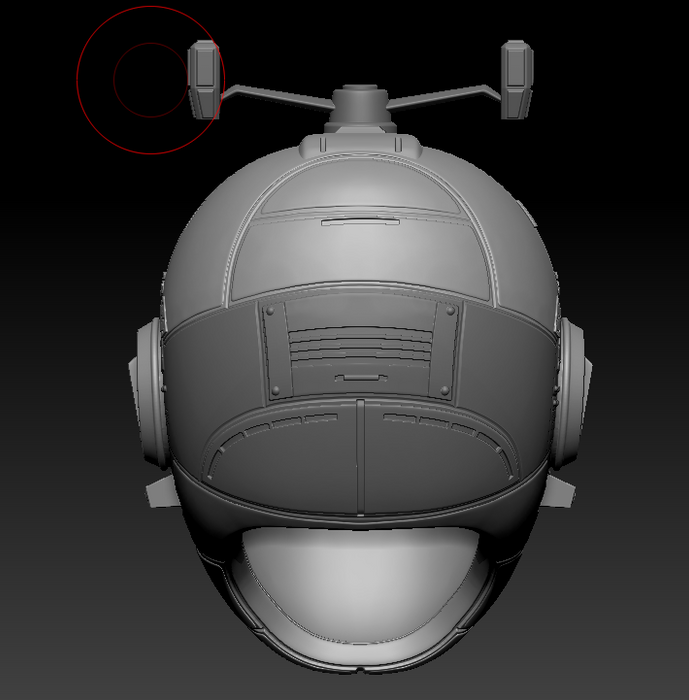Click the left fin below ear cup
The height and width of the screenshot is (700, 689).
pyautogui.click(x=159, y=492)
